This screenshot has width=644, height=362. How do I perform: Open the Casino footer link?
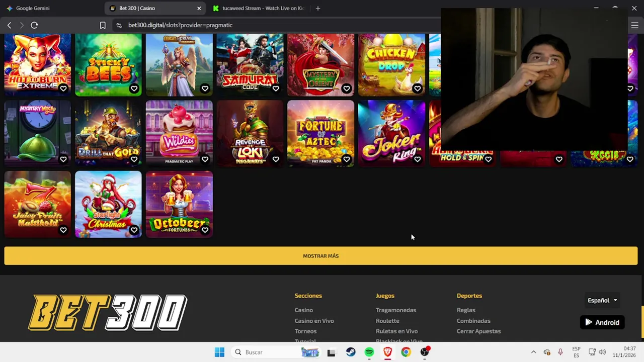click(304, 310)
